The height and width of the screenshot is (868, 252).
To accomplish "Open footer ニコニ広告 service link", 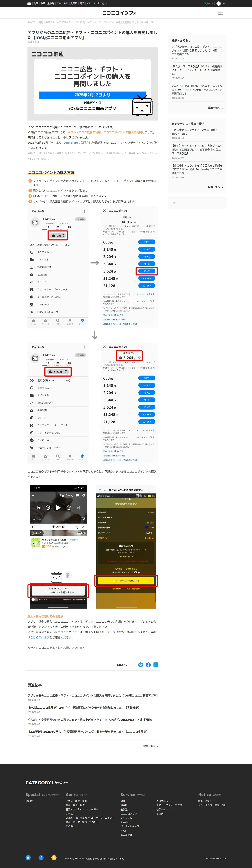I will pyautogui.click(x=162, y=801).
